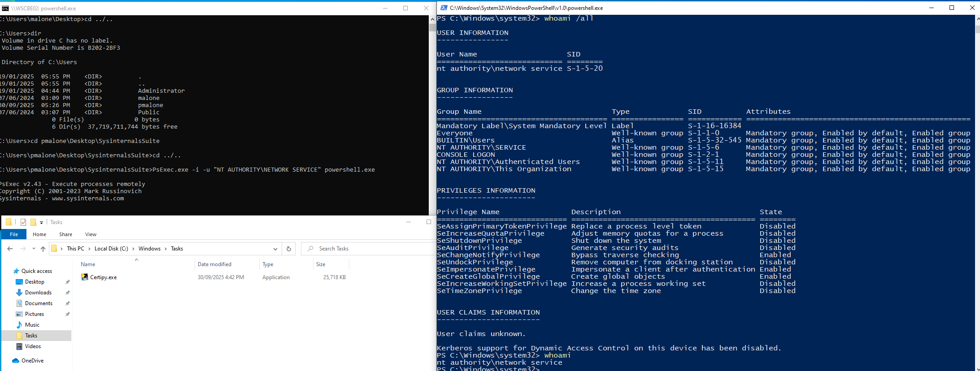Click 'nt authority\network service' under User Name
Image resolution: width=980 pixels, height=371 pixels.
499,69
